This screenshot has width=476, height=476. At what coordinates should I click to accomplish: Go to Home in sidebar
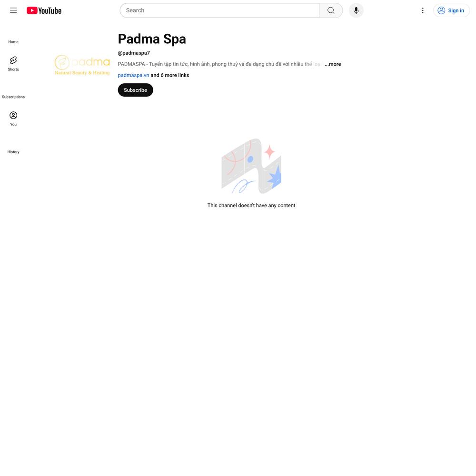click(x=13, y=42)
